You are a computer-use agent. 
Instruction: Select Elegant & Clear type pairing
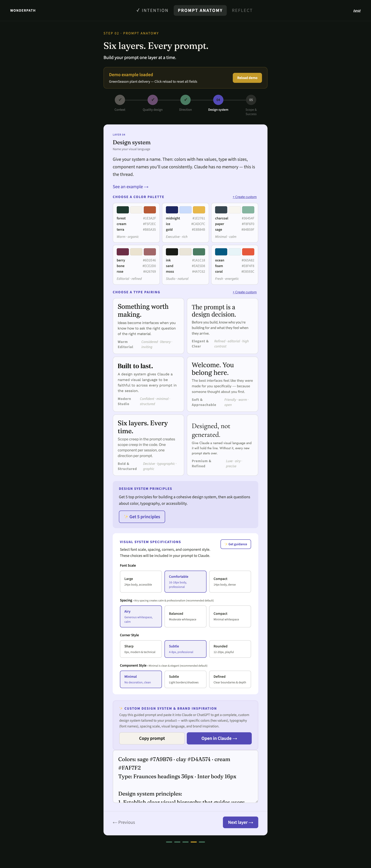(223, 326)
